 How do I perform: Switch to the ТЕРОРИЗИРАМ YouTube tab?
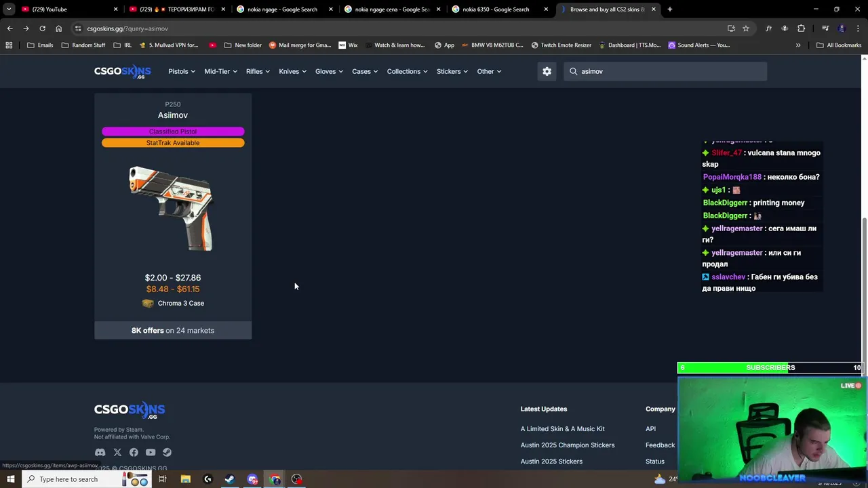(x=177, y=9)
